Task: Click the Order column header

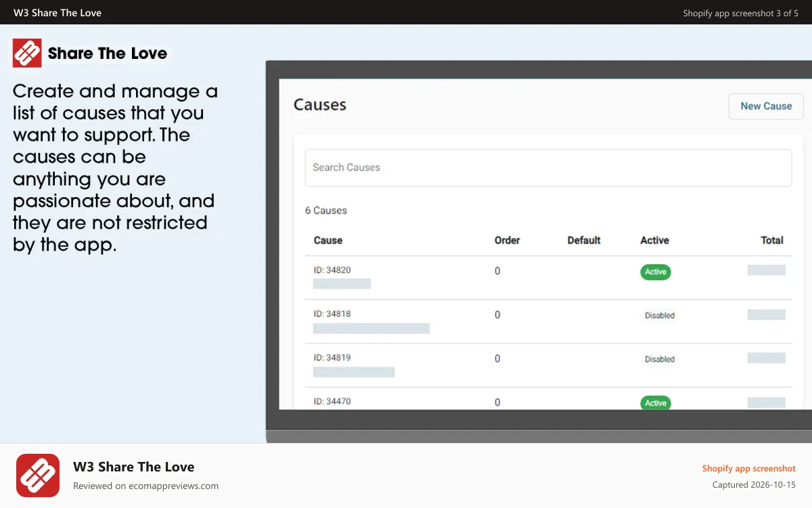Action: coord(507,240)
